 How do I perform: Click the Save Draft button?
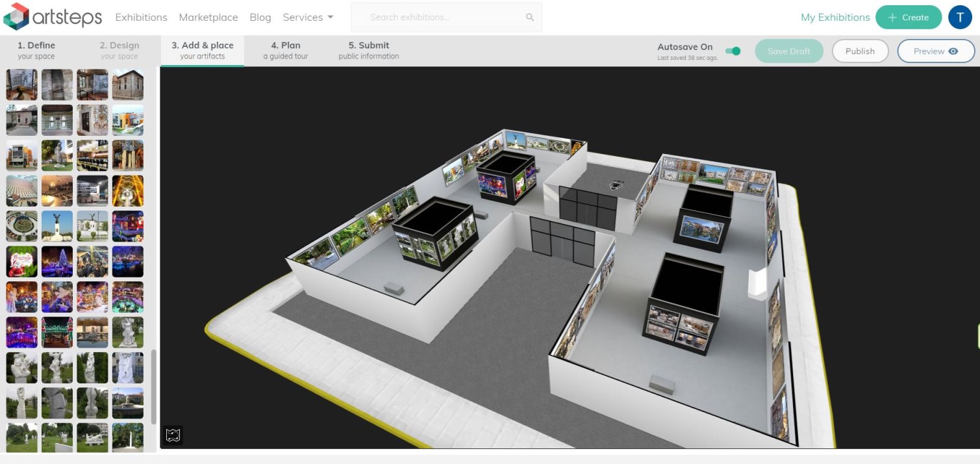(788, 51)
